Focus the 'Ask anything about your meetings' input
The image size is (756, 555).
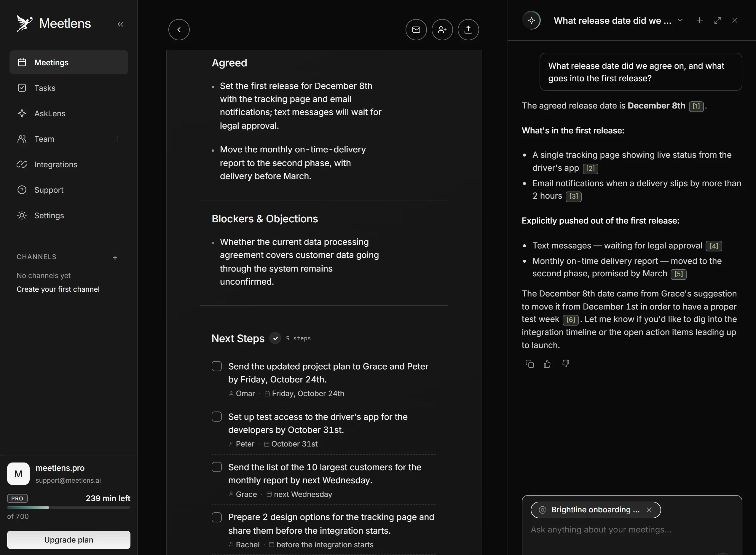point(631,530)
